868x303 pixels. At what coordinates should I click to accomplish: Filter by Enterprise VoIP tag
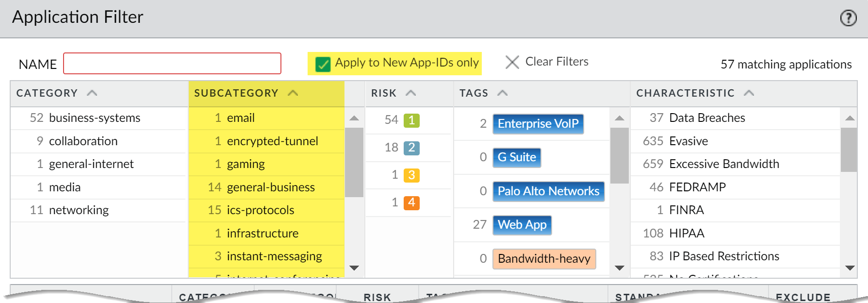tap(538, 124)
